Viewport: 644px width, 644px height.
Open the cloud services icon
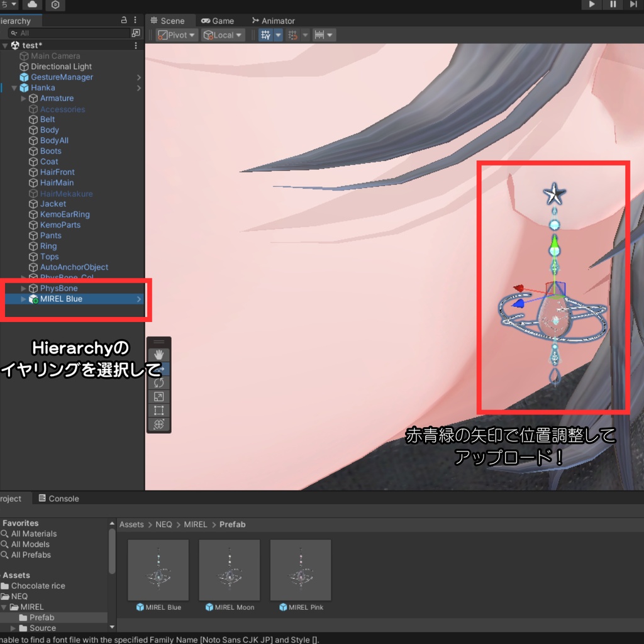[x=33, y=4]
